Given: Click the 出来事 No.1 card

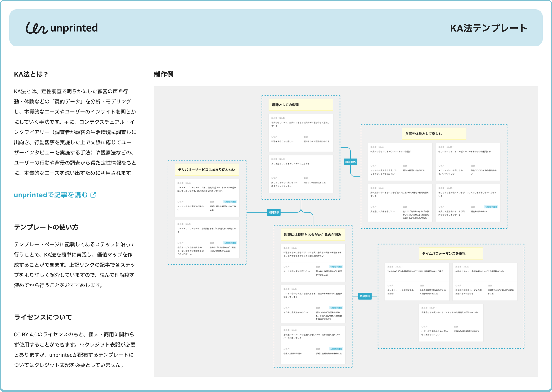Looking at the screenshot, I should click(301, 124).
